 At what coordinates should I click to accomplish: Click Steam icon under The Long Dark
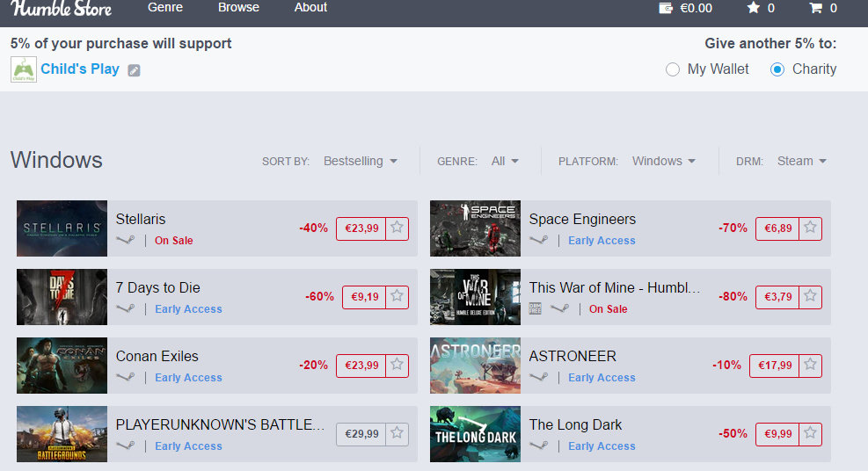[x=539, y=446]
